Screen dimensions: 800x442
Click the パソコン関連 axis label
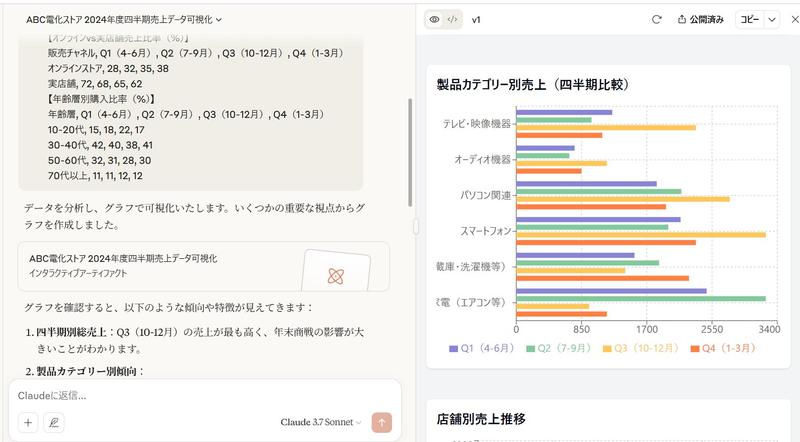click(x=485, y=195)
